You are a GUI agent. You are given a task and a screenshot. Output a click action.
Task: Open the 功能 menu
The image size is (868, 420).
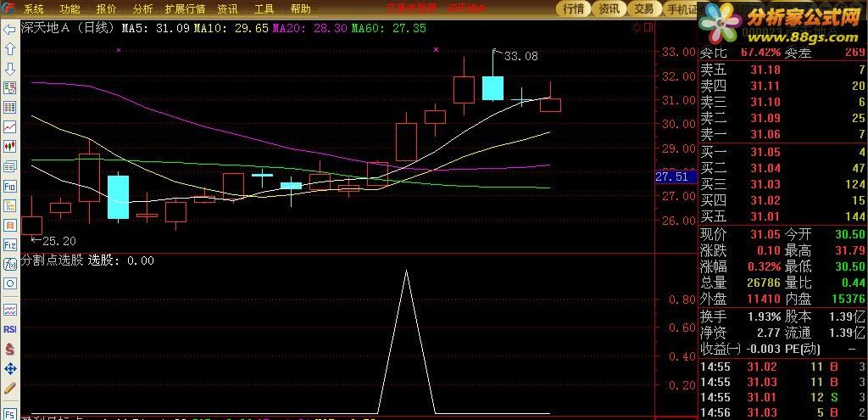(70, 8)
